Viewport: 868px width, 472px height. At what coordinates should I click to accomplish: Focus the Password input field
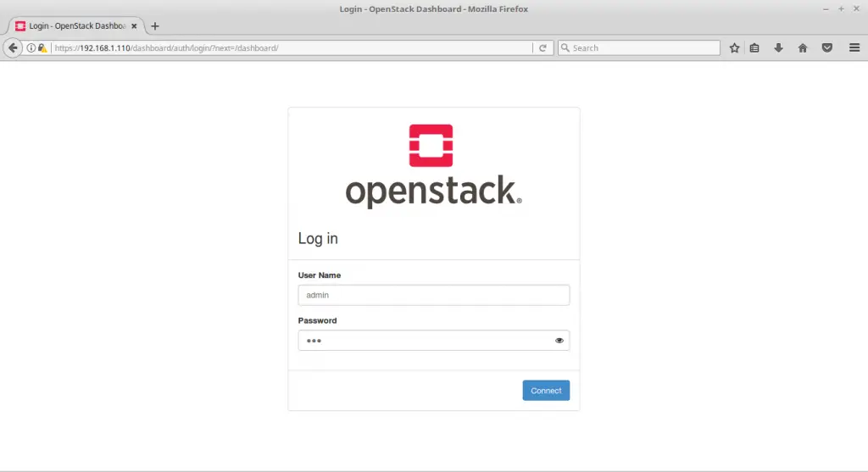click(x=433, y=341)
